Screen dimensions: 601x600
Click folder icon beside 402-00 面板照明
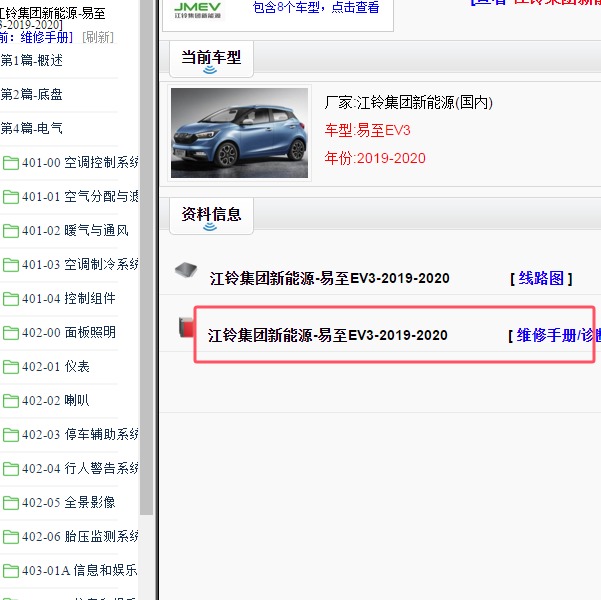coord(11,333)
